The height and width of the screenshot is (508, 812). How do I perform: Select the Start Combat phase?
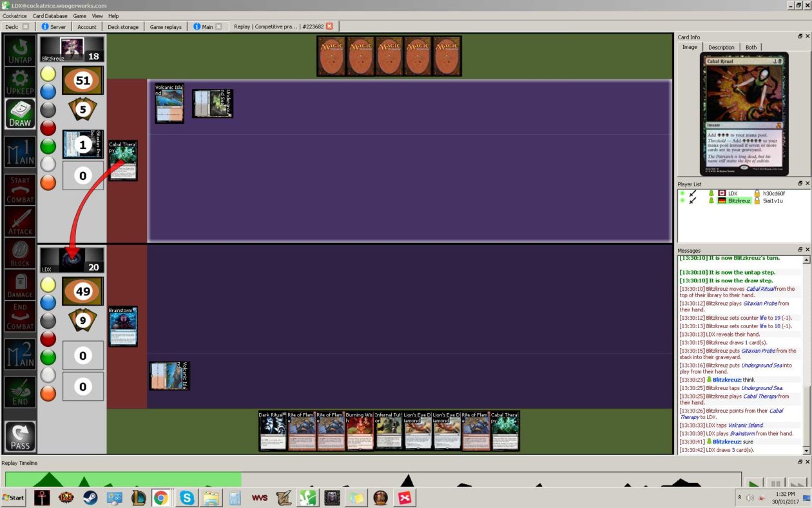click(20, 190)
